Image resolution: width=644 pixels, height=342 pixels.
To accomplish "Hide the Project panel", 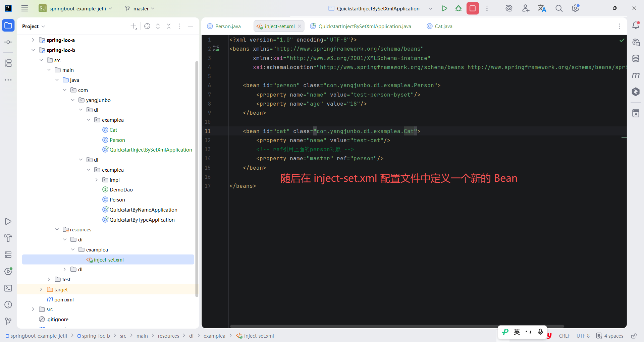I will tap(191, 26).
